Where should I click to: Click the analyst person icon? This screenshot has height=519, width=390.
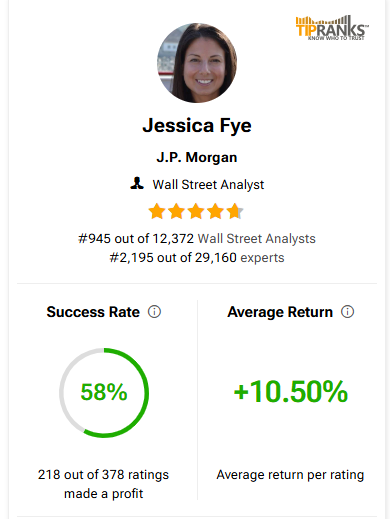pos(137,184)
